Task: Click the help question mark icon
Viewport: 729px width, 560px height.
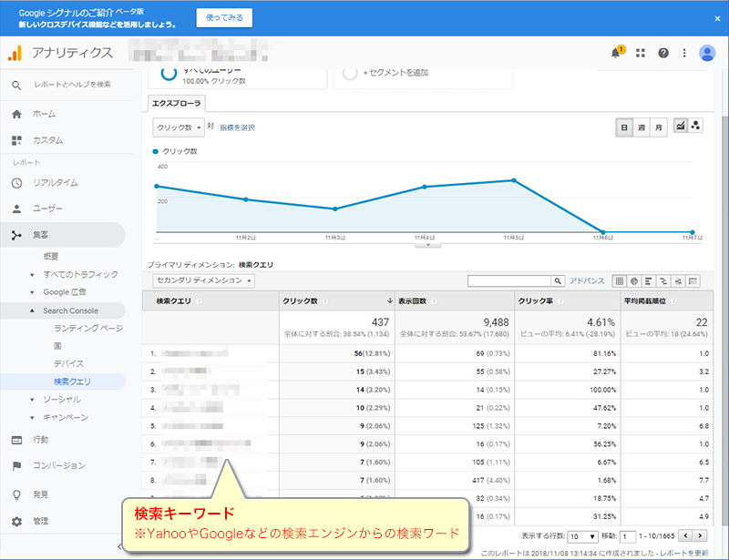Action: click(663, 53)
